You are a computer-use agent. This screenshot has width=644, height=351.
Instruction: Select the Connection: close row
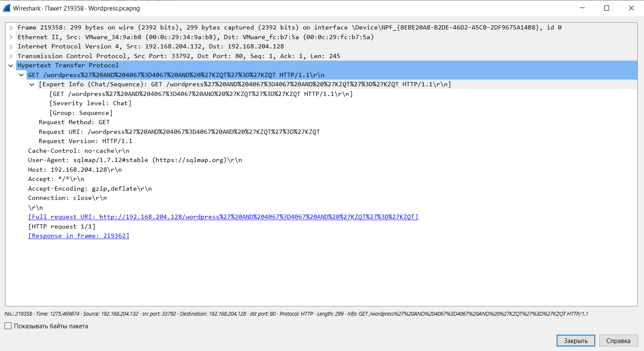(68, 198)
